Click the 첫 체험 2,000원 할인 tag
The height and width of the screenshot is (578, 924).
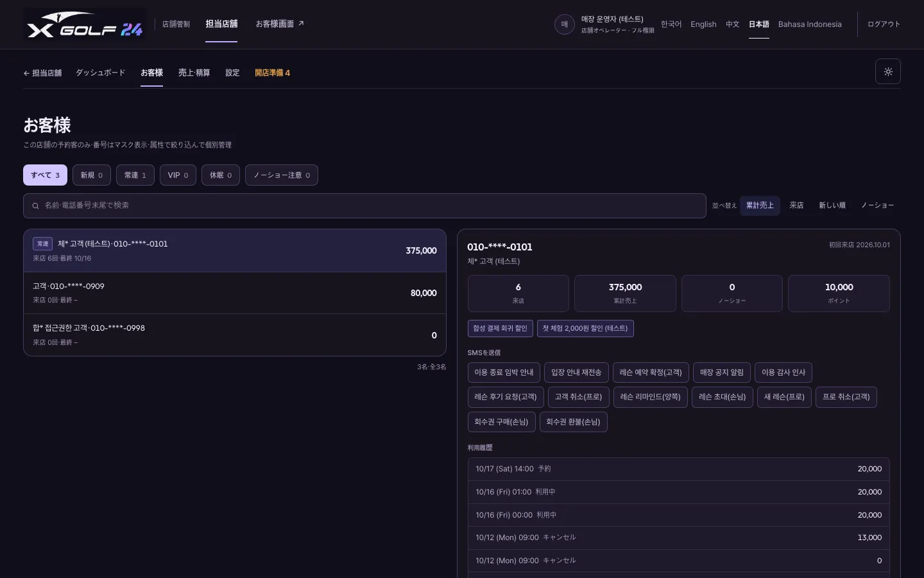pos(585,328)
